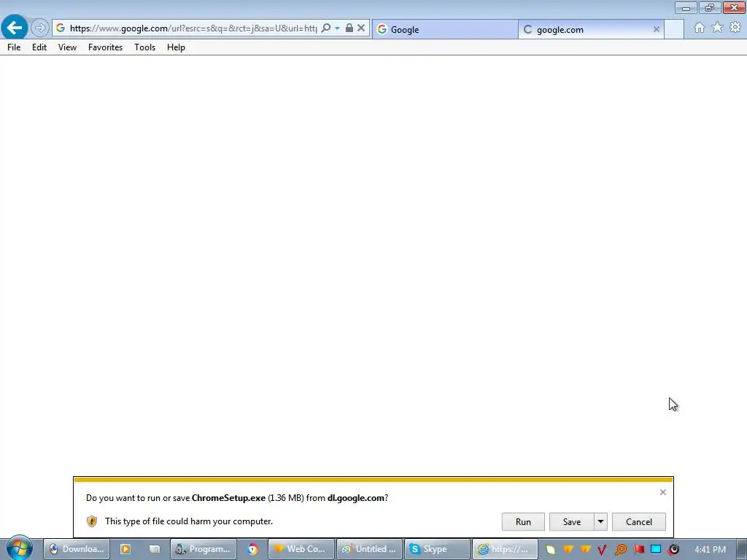This screenshot has width=747, height=560.
Task: Click the first orange shield tray icon
Action: (568, 550)
